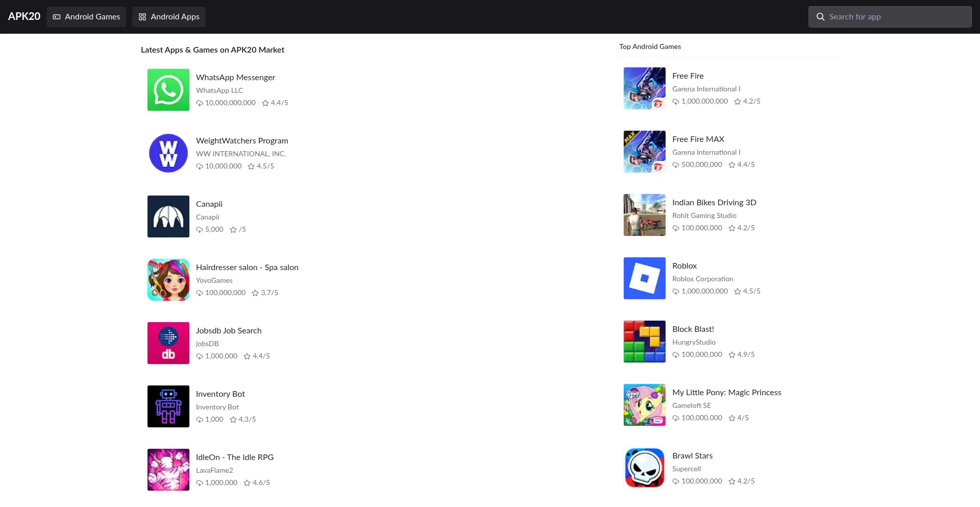Open the Brawl Stars game icon
Image resolution: width=980 pixels, height=507 pixels.
(x=644, y=468)
